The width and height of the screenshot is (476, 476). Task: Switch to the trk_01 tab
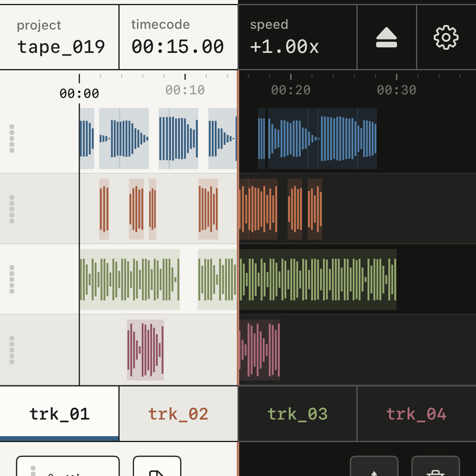(60, 414)
